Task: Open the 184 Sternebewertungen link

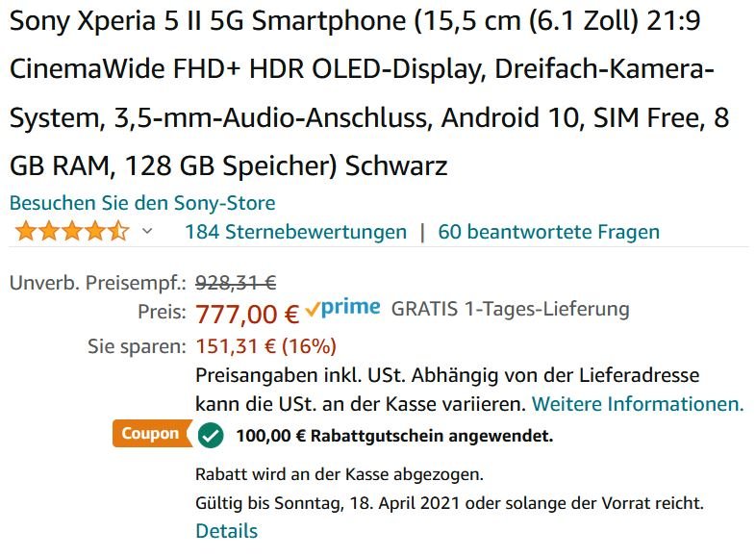Action: (296, 232)
